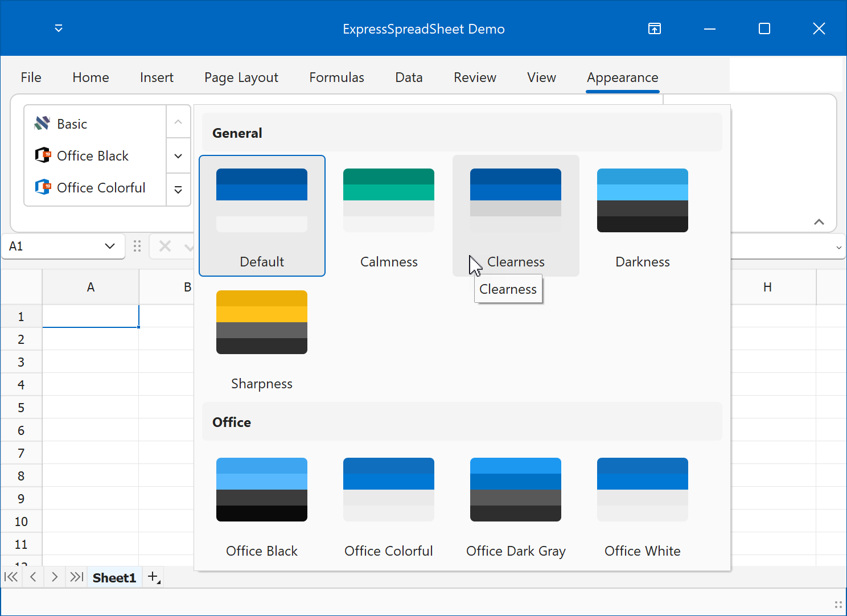
Task: Open the File menu
Action: click(31, 77)
